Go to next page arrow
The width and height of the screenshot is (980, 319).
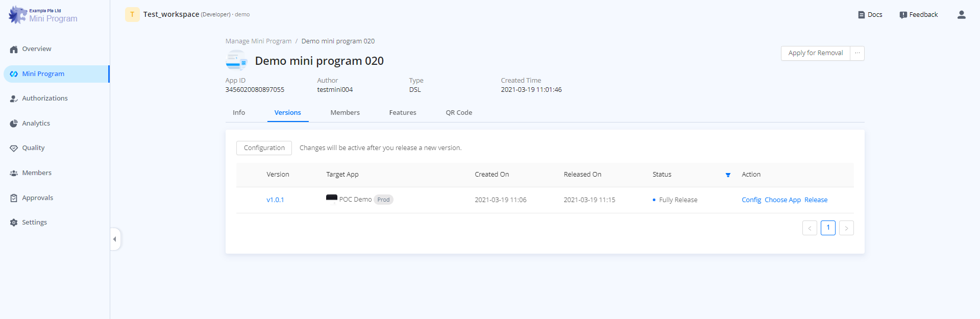(x=846, y=228)
